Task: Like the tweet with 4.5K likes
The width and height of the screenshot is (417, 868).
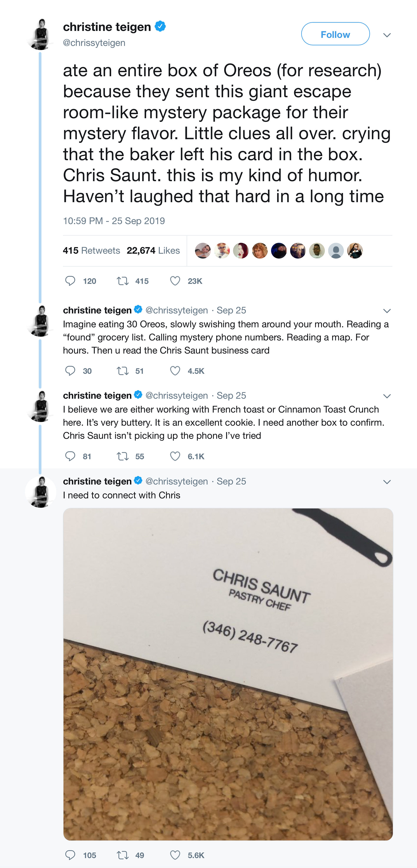Action: [x=175, y=371]
